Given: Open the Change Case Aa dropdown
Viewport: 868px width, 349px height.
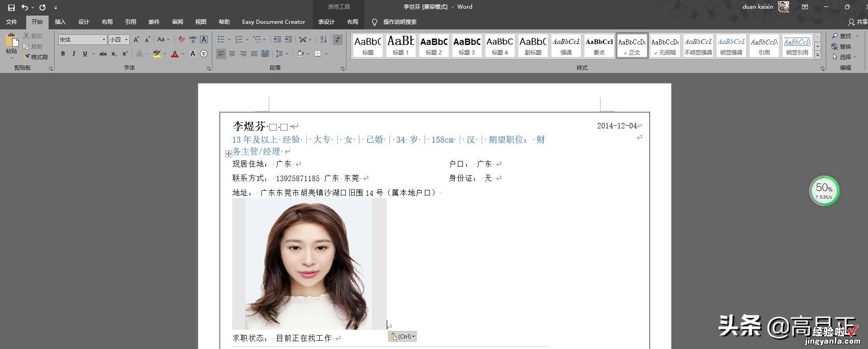Looking at the screenshot, I should tap(163, 40).
